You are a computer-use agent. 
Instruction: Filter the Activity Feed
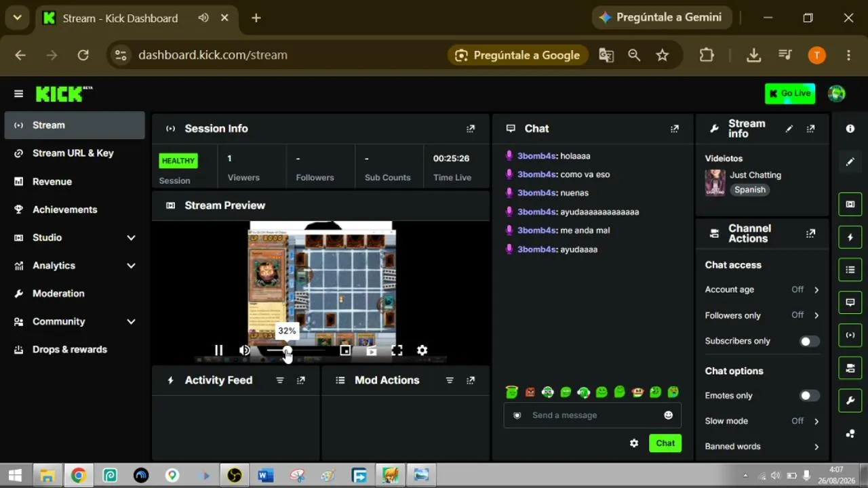coord(280,380)
